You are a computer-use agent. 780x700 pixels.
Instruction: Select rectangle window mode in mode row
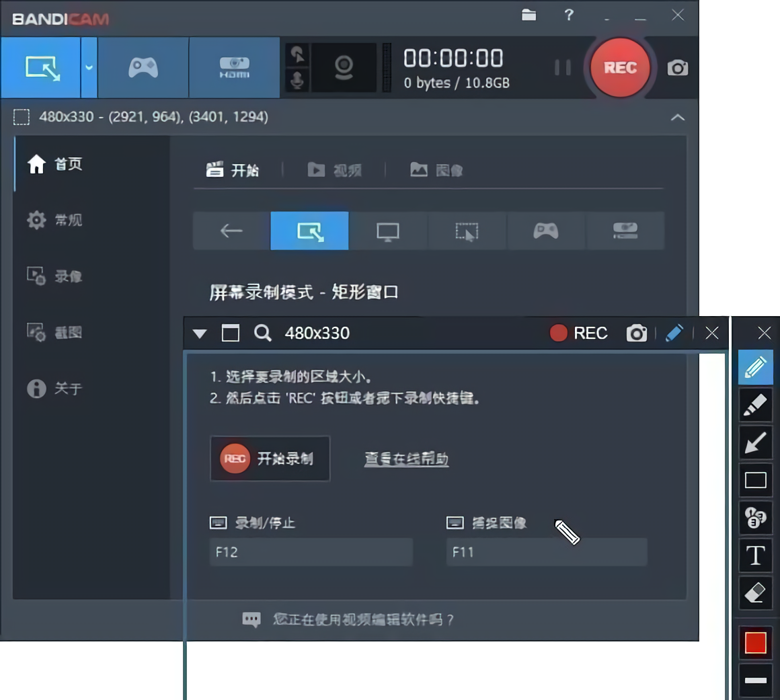309,231
